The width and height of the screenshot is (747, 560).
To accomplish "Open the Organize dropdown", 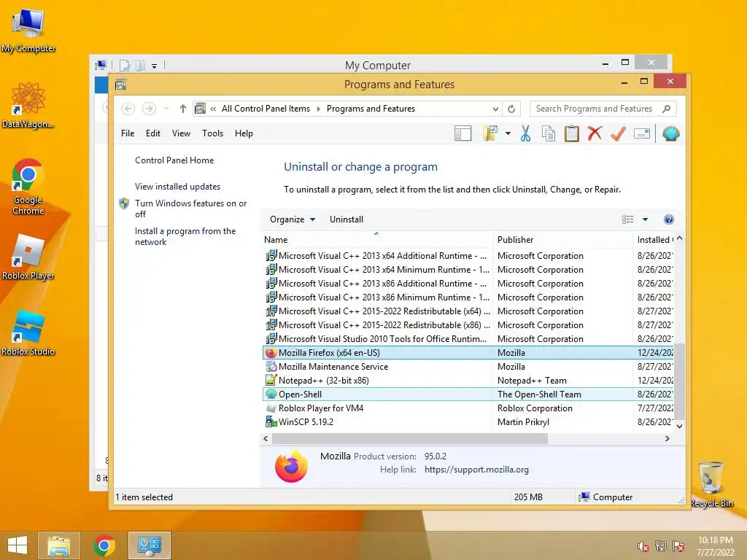I will [x=293, y=219].
